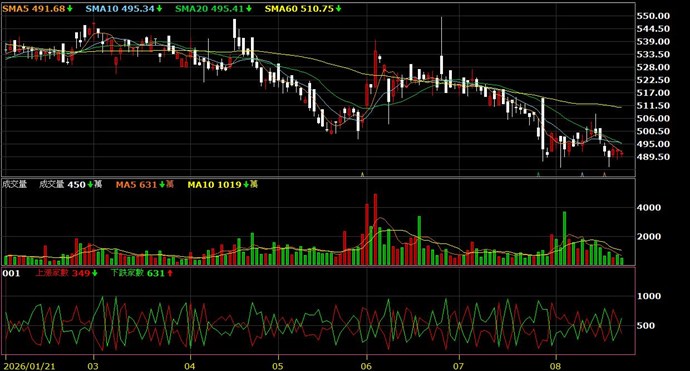Click the red up arrow after 下跌家數 631
Viewport: 690px width, 371px height.
tap(170, 273)
